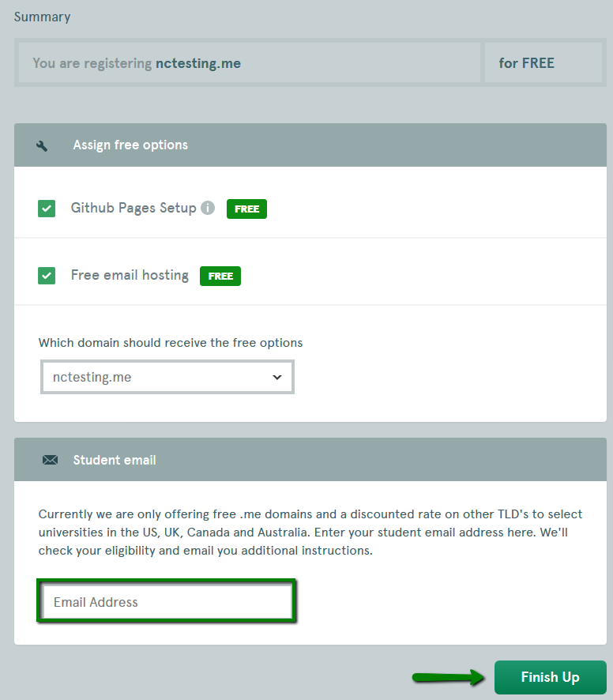Click the info icon next to Github Pages Setup

pyautogui.click(x=208, y=208)
